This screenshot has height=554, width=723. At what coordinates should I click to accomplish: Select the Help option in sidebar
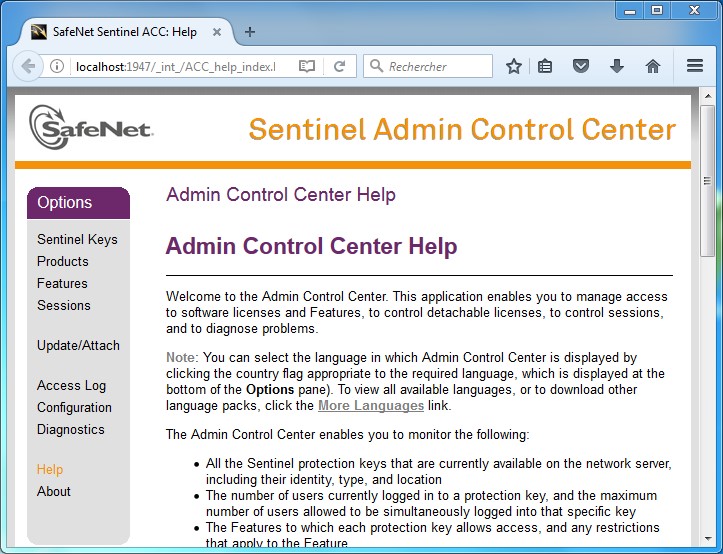(50, 470)
